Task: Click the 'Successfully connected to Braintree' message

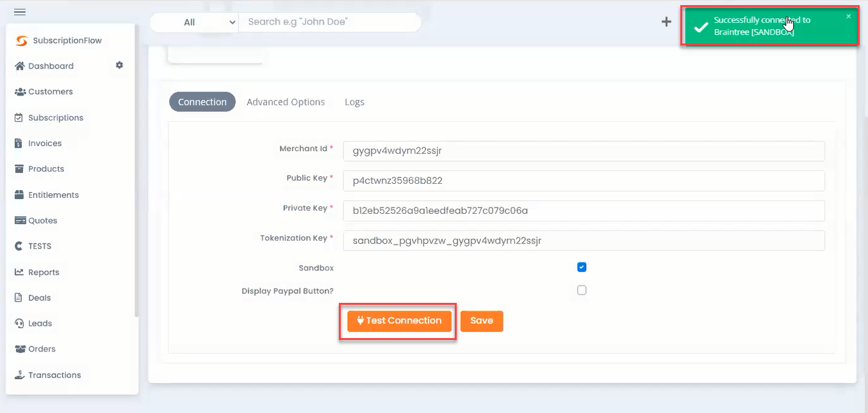Action: pyautogui.click(x=762, y=26)
